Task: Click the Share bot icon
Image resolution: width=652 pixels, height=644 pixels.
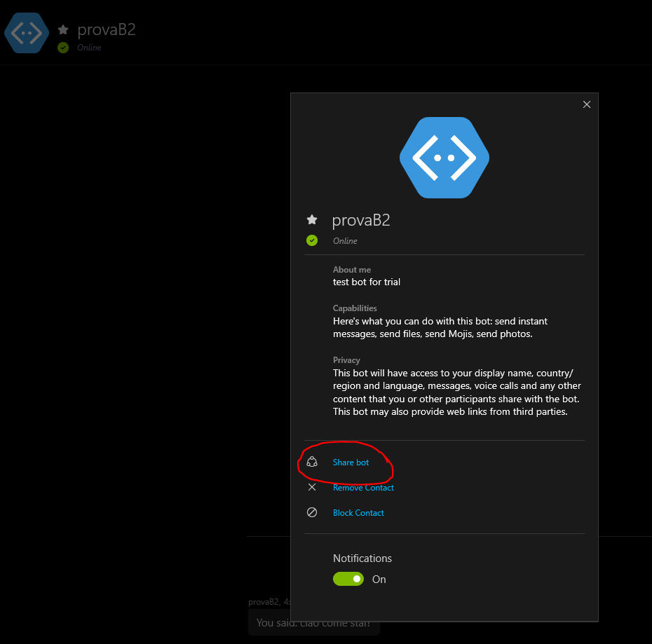Action: click(312, 462)
